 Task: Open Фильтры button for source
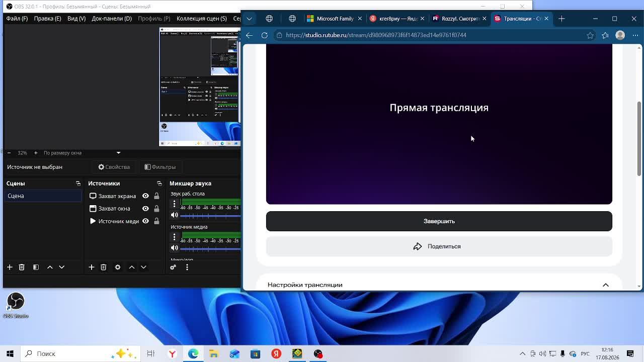160,167
